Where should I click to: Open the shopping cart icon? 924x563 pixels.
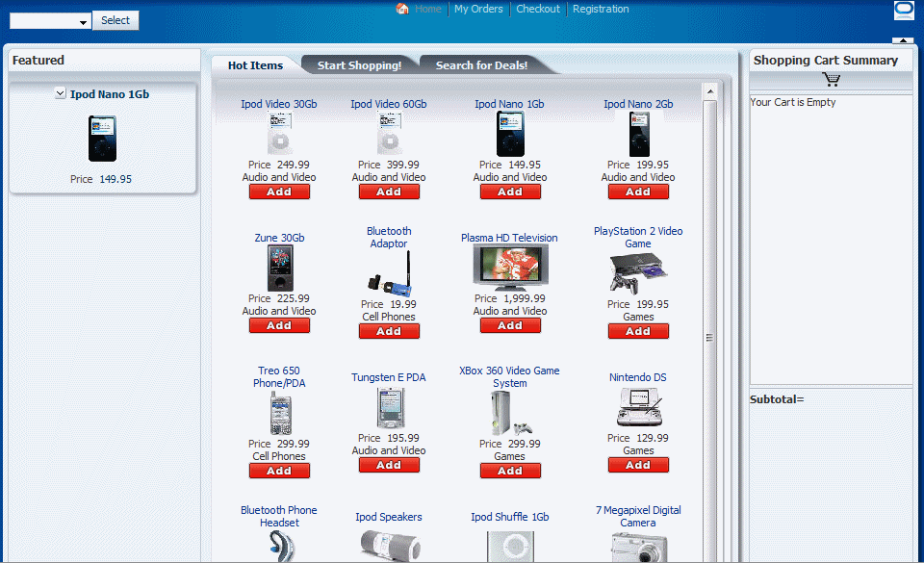point(831,79)
